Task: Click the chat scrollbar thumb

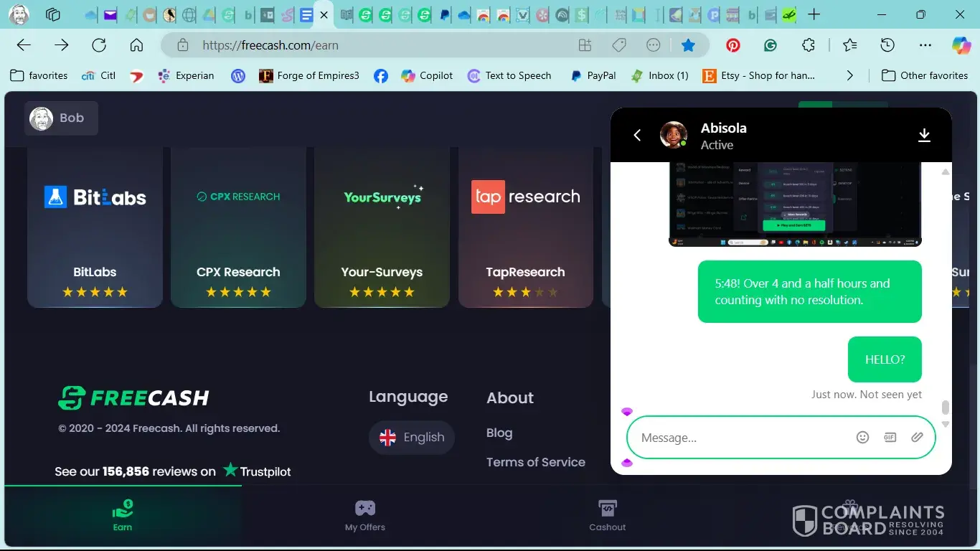Action: (x=945, y=408)
